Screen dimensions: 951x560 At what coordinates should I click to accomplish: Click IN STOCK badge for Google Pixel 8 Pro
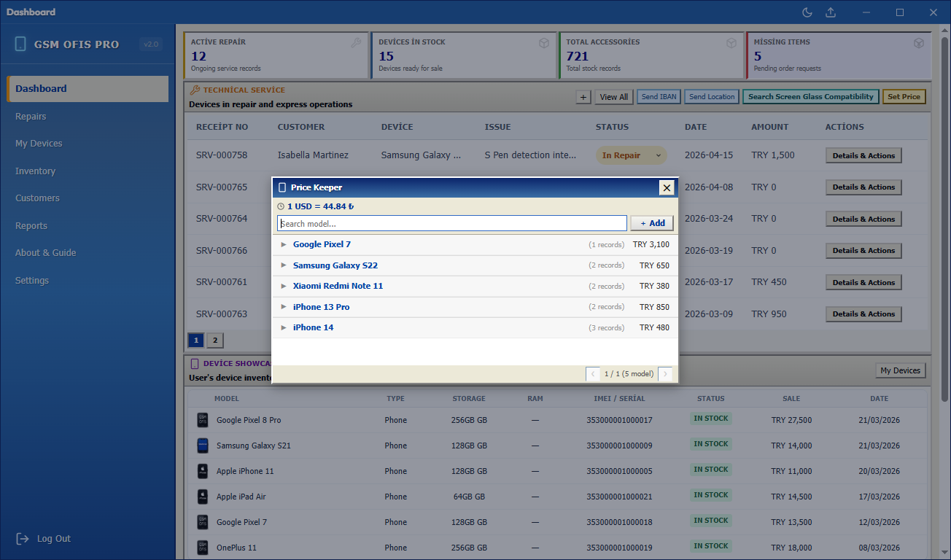[711, 419]
